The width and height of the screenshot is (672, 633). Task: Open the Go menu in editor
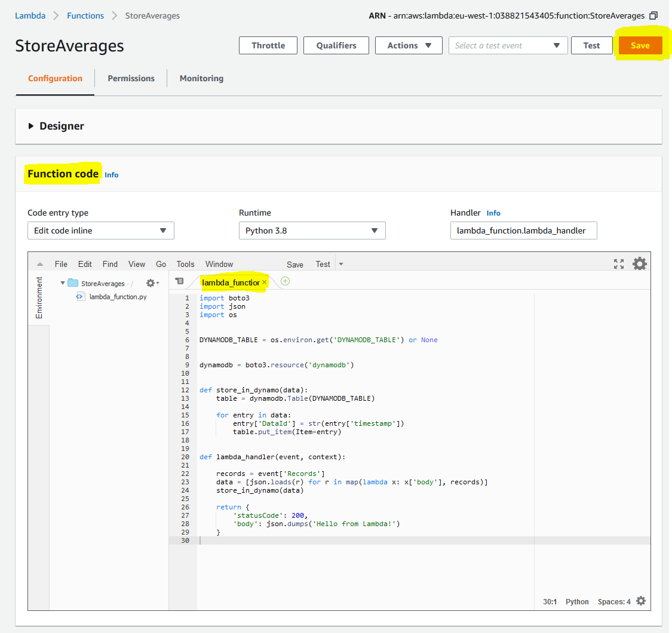pos(161,264)
